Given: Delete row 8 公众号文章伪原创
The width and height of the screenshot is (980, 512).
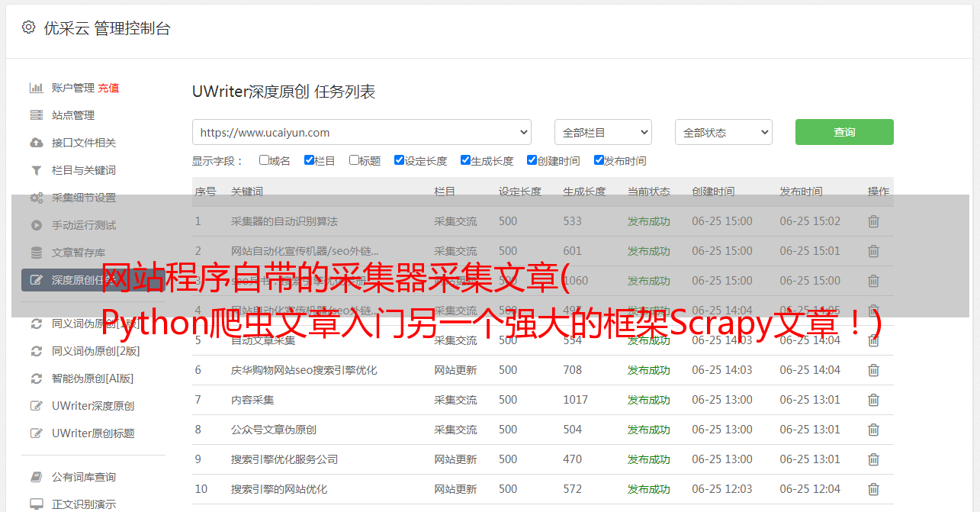Looking at the screenshot, I should pos(874,430).
